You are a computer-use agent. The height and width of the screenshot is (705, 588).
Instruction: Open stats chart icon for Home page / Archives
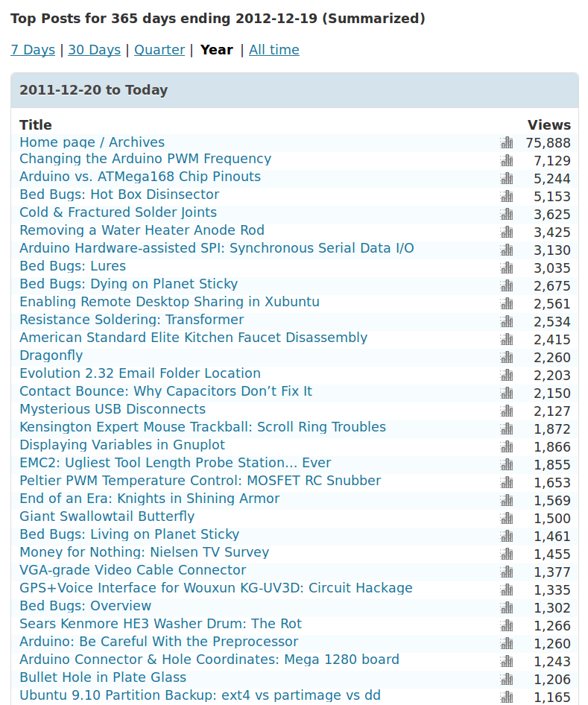[507, 142]
